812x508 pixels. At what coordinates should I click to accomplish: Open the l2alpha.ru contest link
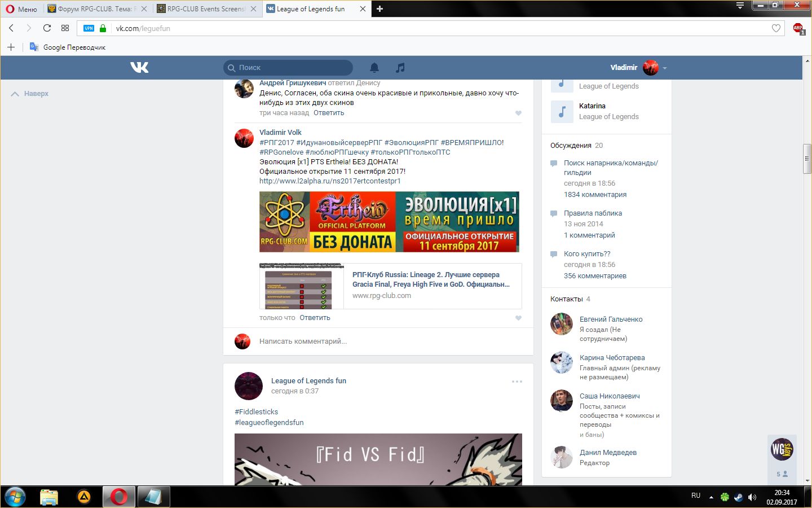[x=330, y=181]
